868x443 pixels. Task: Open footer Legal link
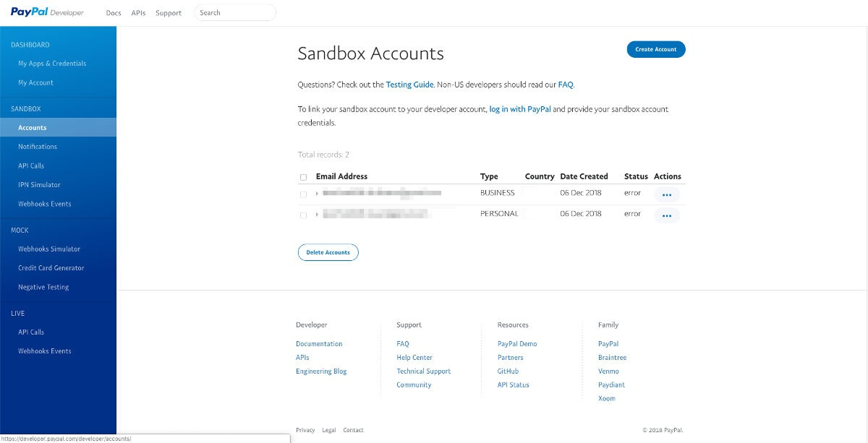pyautogui.click(x=329, y=430)
